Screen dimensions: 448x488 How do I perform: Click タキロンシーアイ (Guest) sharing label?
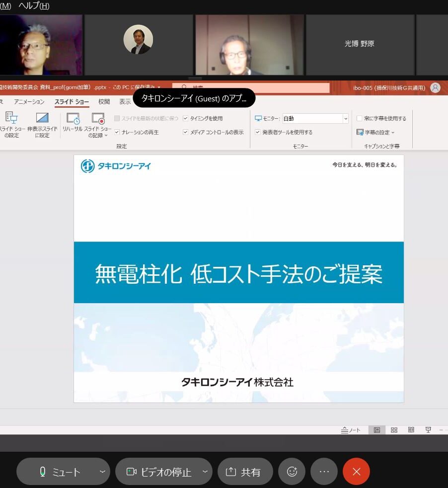coord(194,98)
